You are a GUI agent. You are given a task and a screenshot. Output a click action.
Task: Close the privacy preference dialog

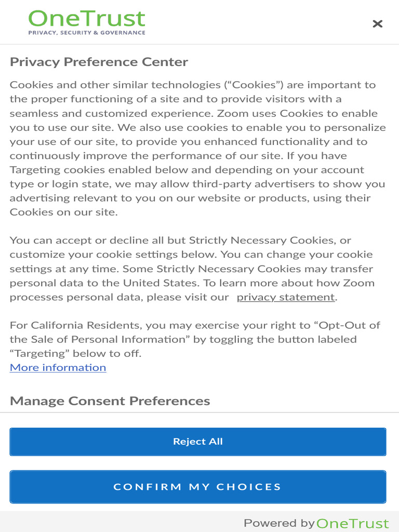(x=378, y=23)
